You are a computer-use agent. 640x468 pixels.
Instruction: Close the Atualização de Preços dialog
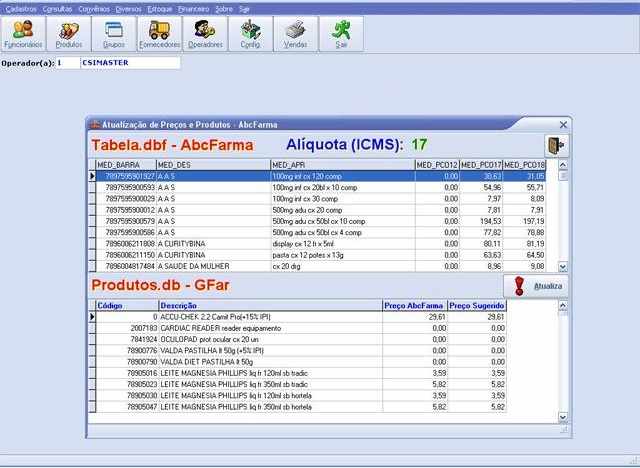point(563,124)
